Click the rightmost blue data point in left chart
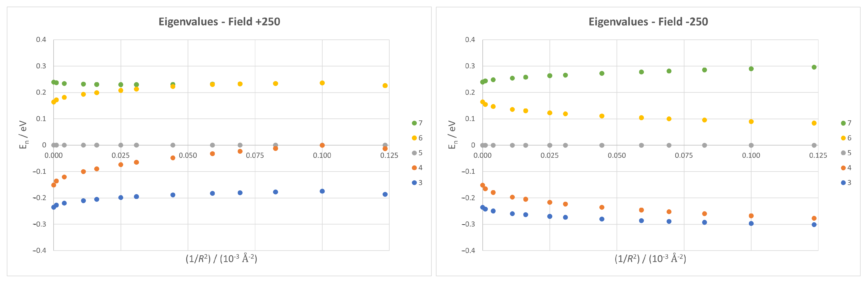Viewport: 868px width, 287px height. 385,195
